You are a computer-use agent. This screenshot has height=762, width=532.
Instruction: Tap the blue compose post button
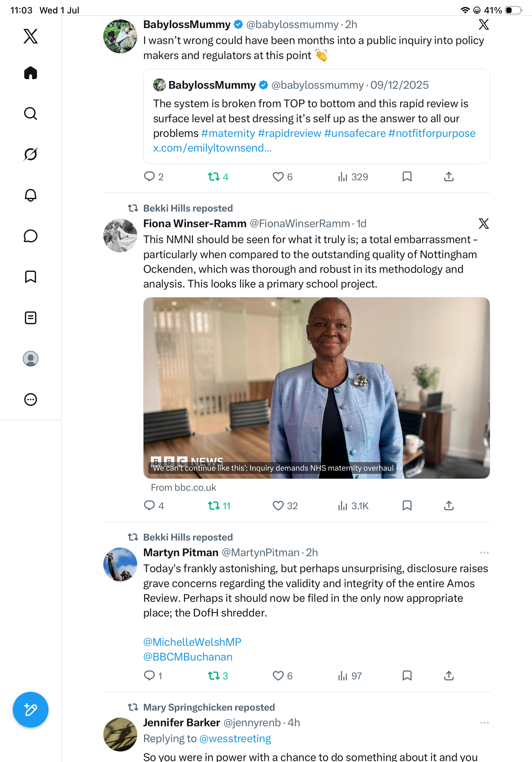pyautogui.click(x=31, y=710)
